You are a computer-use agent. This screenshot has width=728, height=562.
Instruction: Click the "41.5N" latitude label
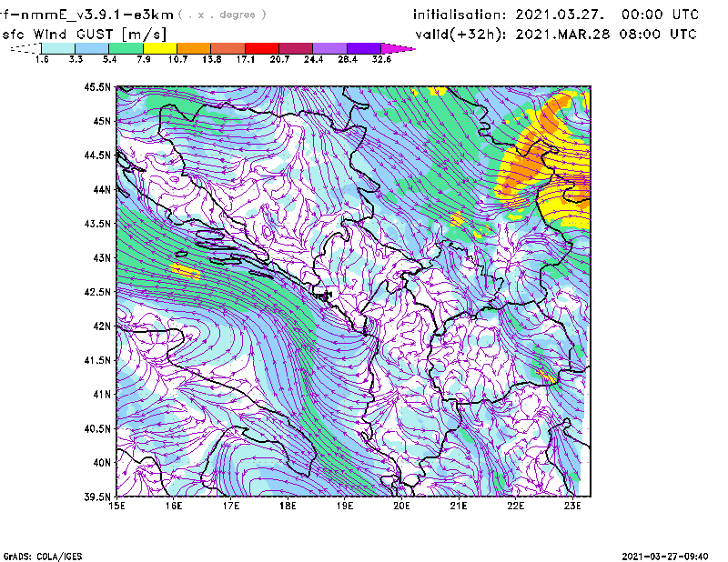coord(97,360)
